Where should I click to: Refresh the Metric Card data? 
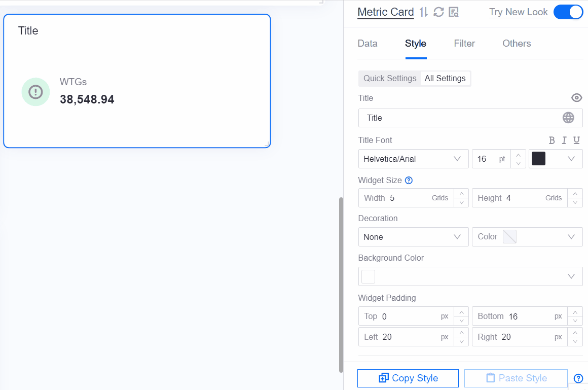(438, 12)
